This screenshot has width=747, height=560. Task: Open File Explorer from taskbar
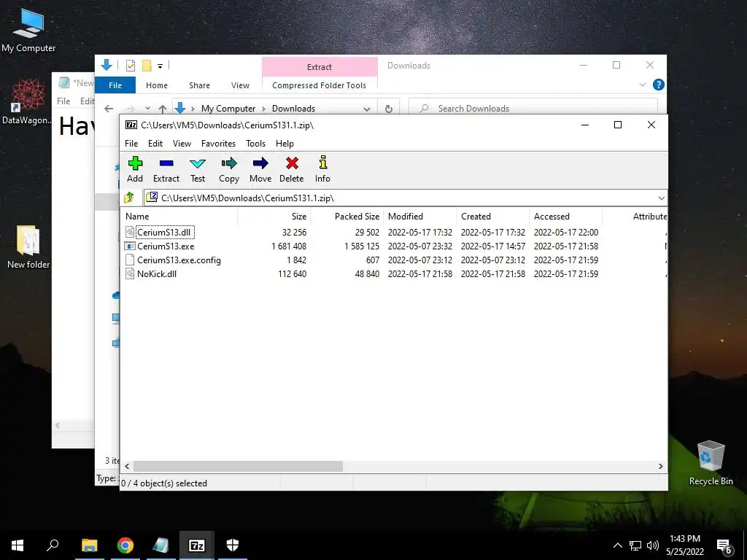(89, 545)
